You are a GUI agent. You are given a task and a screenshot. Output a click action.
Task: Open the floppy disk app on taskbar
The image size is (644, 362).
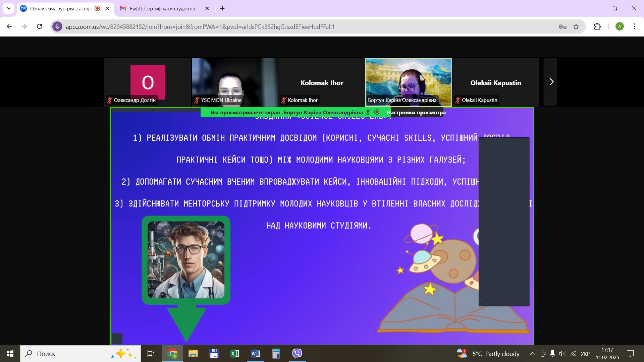[x=214, y=354]
